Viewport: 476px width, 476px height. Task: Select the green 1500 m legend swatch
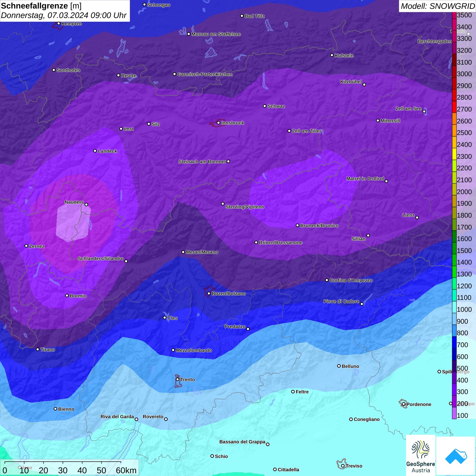454,248
